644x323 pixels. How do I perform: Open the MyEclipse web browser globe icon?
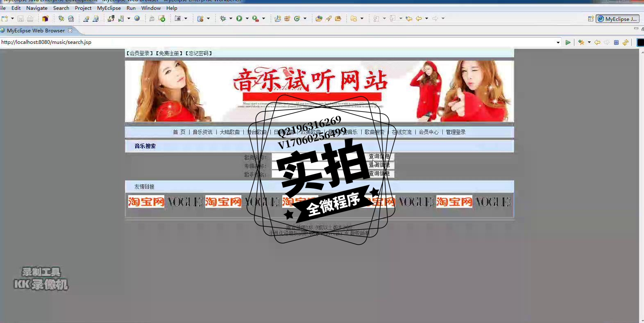point(137,18)
